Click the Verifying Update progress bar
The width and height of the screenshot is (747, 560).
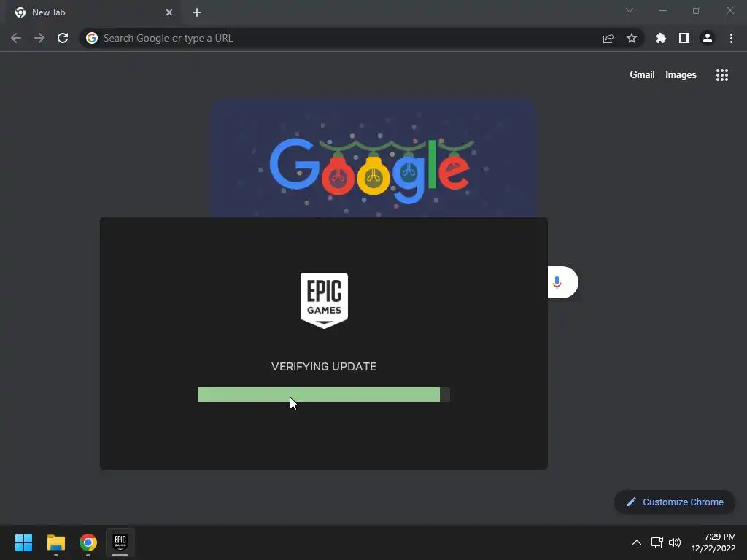324,394
